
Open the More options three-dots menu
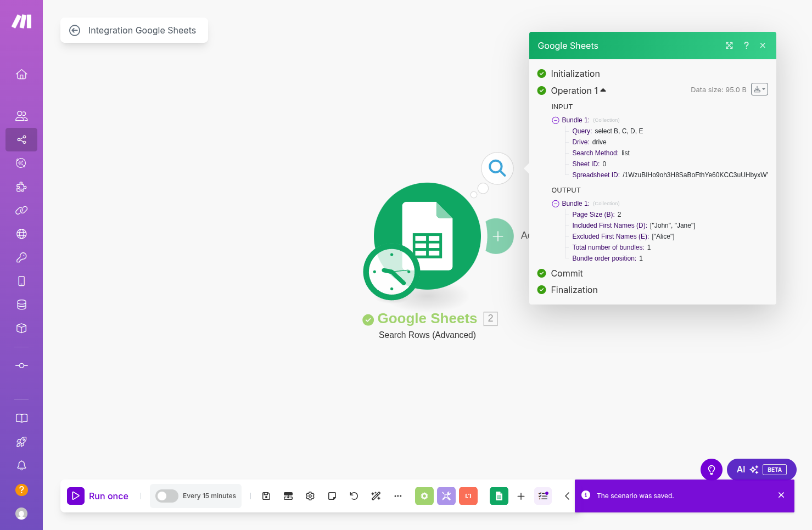[x=398, y=496]
